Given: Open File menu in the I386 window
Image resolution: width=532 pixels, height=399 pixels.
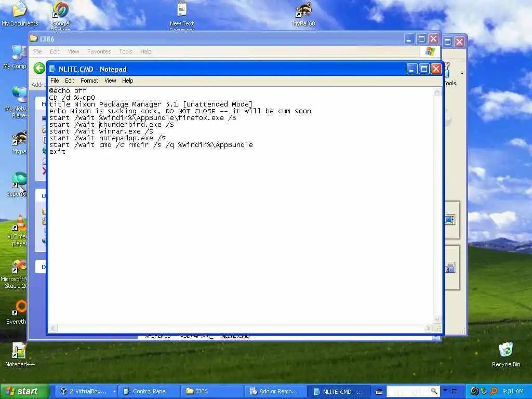Looking at the screenshot, I should 37,51.
